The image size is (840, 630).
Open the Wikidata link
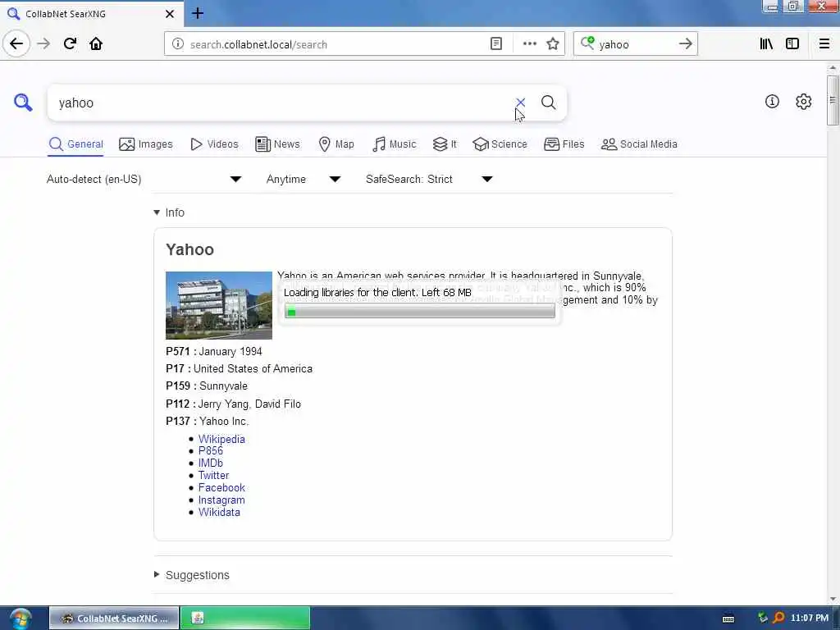pos(219,512)
